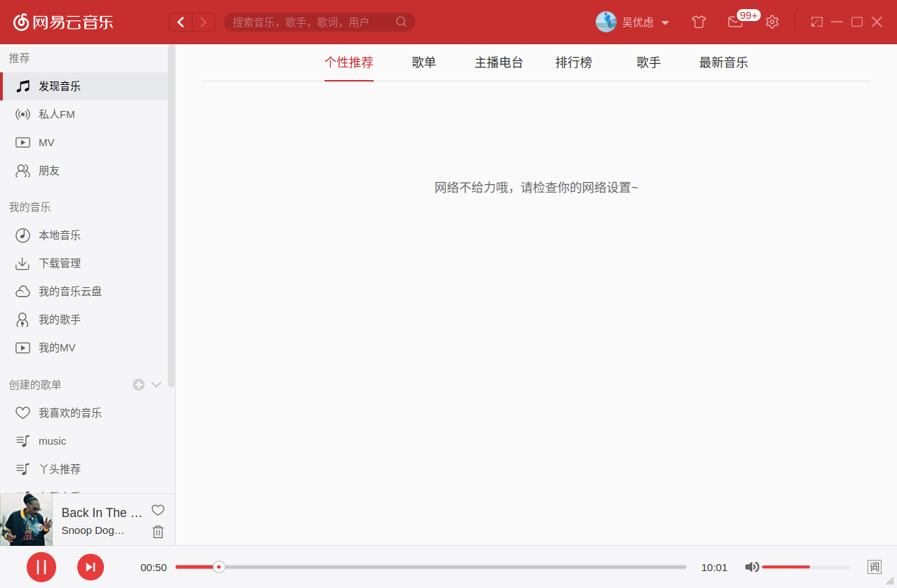Pause the currently playing song
The height and width of the screenshot is (588, 897).
click(41, 567)
